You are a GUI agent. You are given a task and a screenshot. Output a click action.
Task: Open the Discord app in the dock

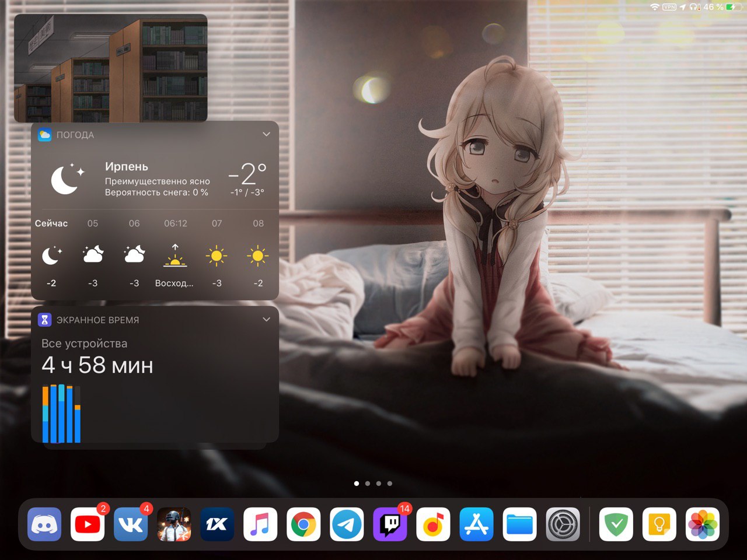(x=44, y=524)
